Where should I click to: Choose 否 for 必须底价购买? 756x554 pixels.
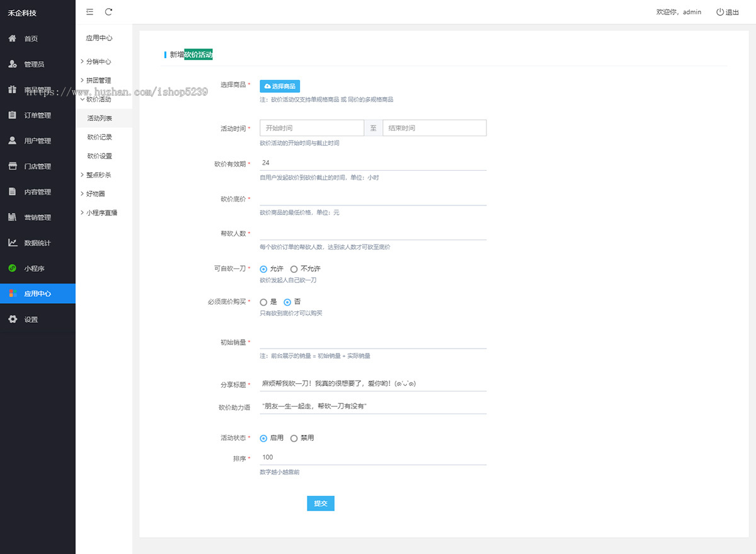click(x=287, y=302)
